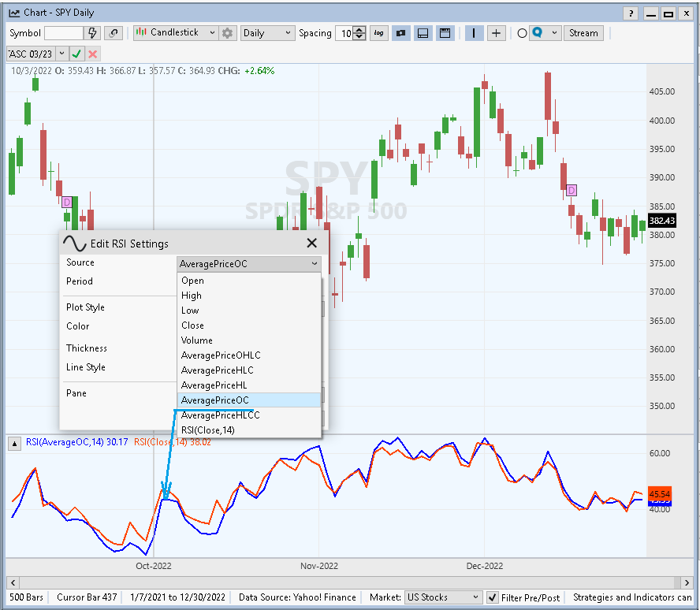Select the vertical bar cursor icon
This screenshot has height=610, width=700.
point(475,33)
